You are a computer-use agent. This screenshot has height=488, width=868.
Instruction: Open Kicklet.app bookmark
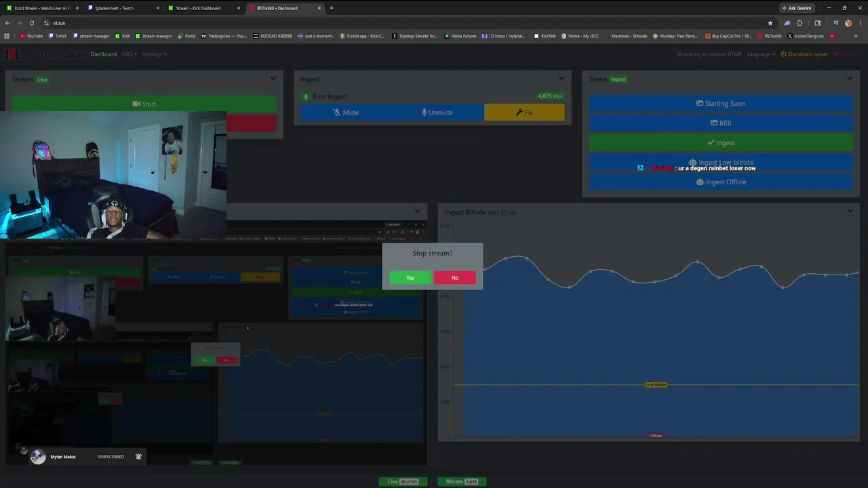[362, 36]
